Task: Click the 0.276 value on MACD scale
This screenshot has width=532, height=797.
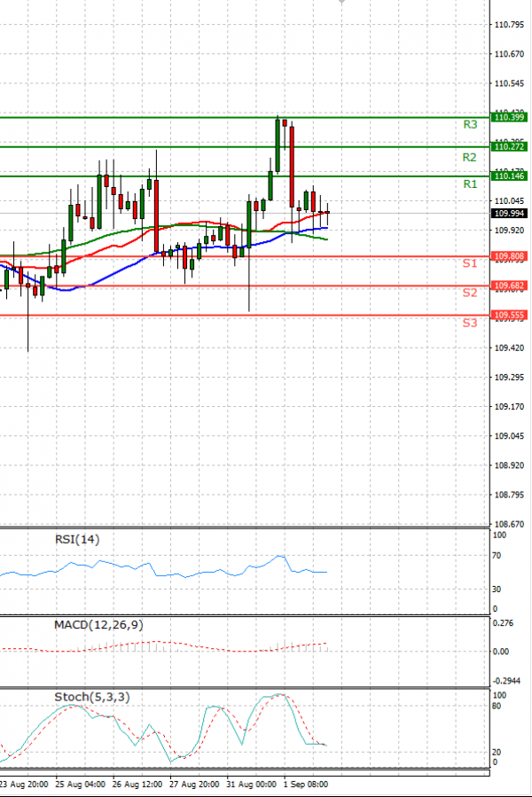Action: pos(503,623)
